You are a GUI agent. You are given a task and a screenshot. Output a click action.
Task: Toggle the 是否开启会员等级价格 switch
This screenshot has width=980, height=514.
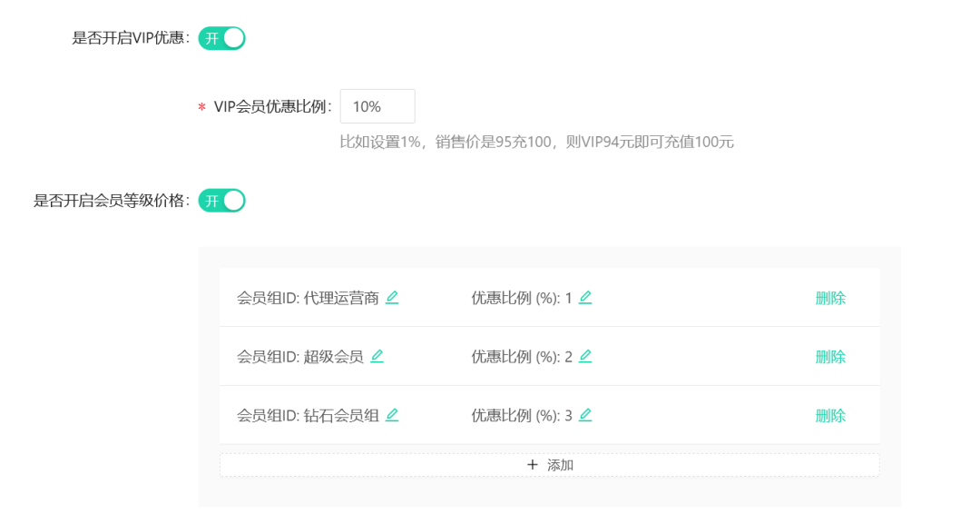click(222, 201)
